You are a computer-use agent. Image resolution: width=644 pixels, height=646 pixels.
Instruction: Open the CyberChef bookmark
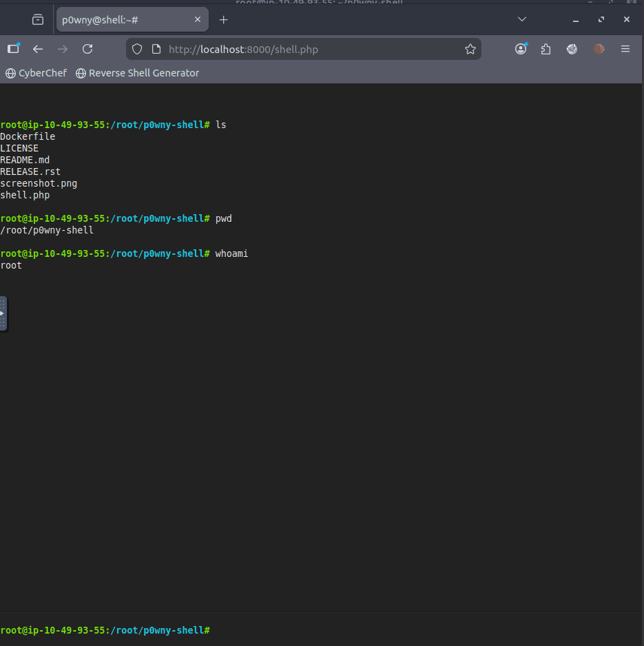[x=37, y=73]
